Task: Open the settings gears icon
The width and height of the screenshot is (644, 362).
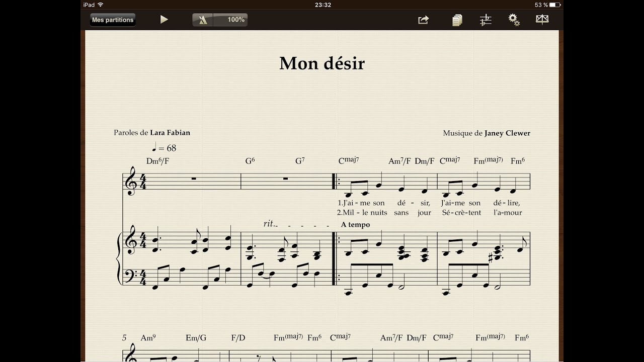Action: pos(514,20)
